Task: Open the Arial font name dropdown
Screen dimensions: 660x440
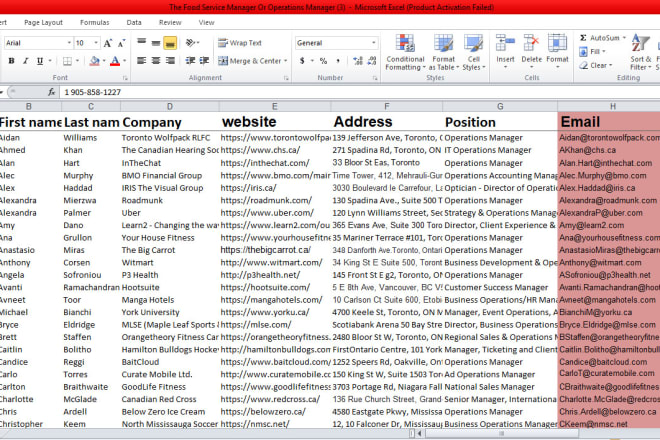Action: pyautogui.click(x=69, y=43)
